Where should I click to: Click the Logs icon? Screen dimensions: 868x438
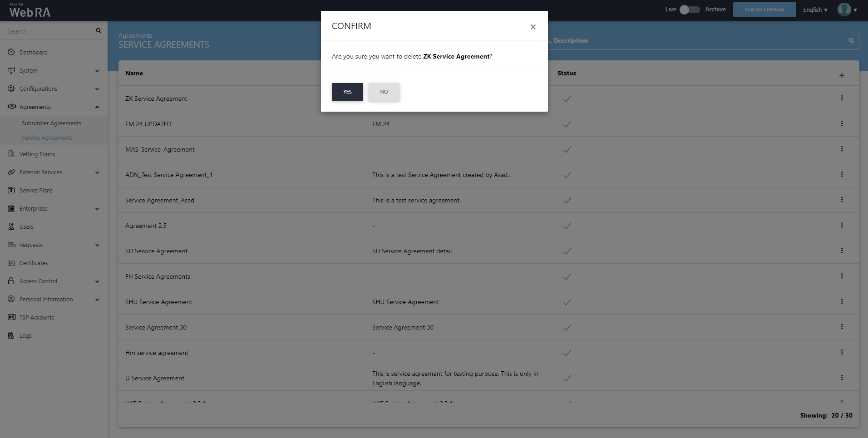point(11,335)
